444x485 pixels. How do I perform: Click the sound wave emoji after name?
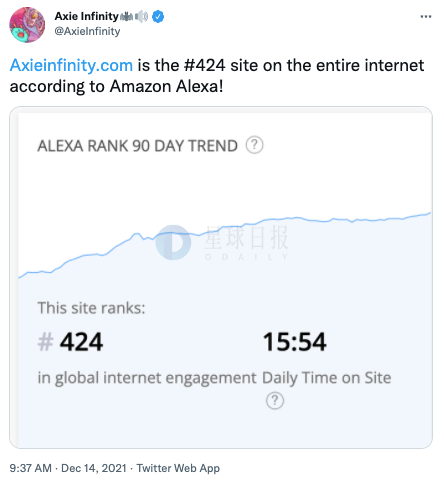(x=126, y=16)
